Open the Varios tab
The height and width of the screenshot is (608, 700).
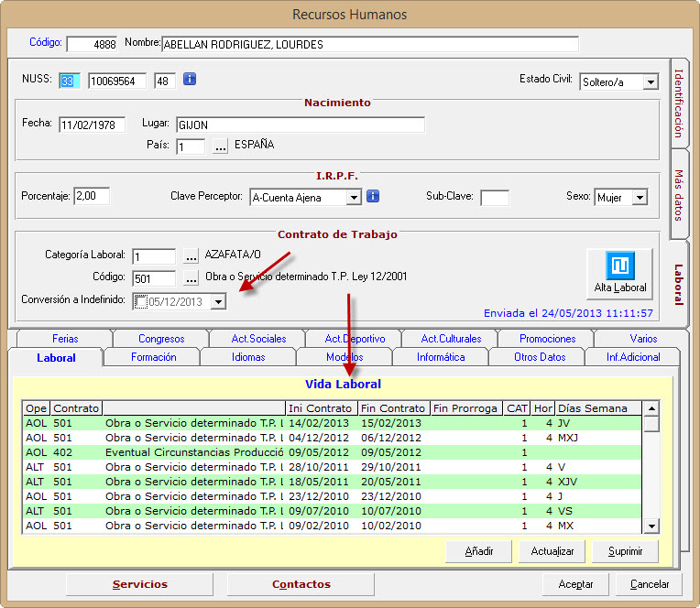(x=643, y=339)
